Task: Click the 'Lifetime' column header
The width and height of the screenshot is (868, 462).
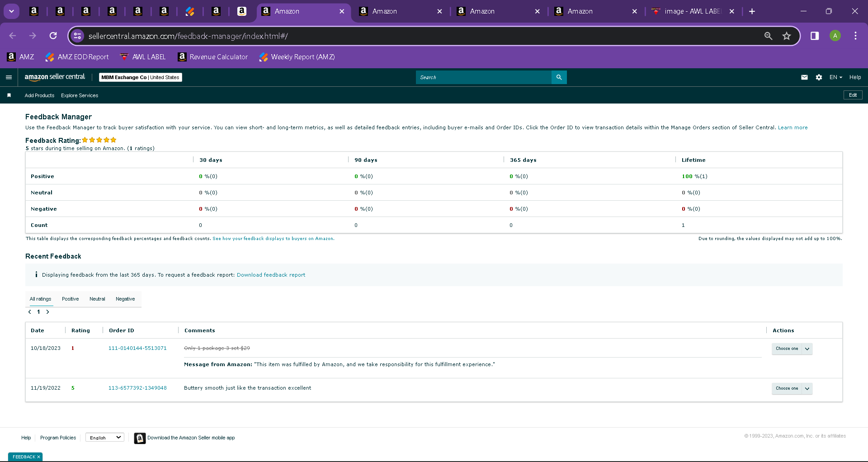Action: [x=693, y=160]
